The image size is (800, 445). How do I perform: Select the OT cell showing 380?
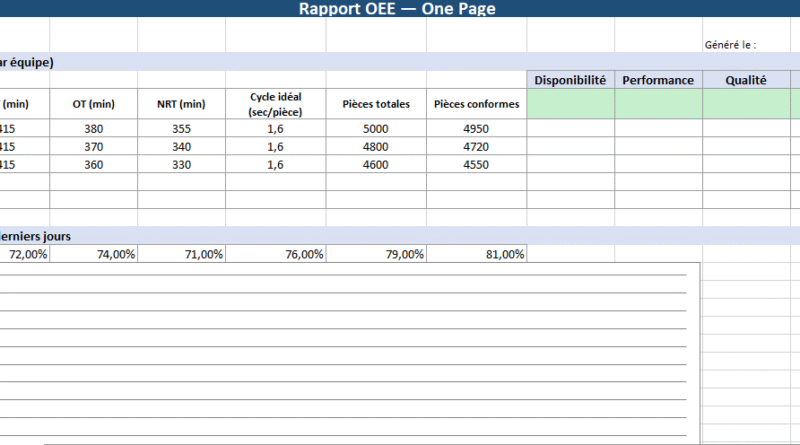[93, 128]
